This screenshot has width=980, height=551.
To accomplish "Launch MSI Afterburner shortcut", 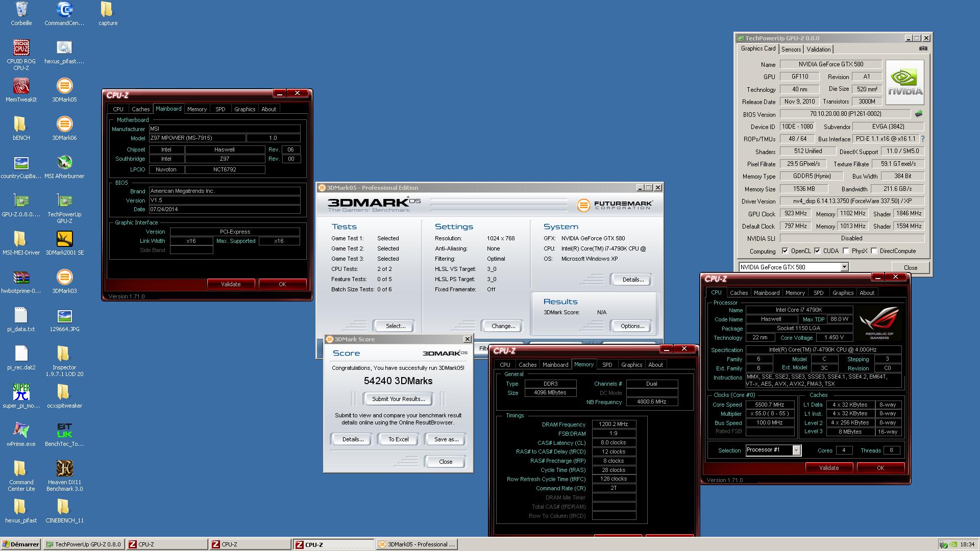I will 64,163.
